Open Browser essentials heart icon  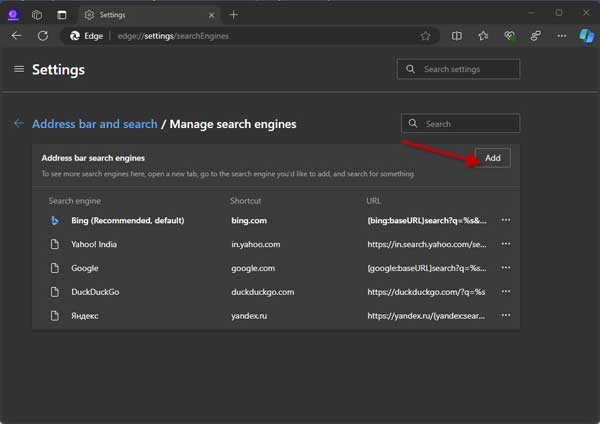click(x=509, y=36)
